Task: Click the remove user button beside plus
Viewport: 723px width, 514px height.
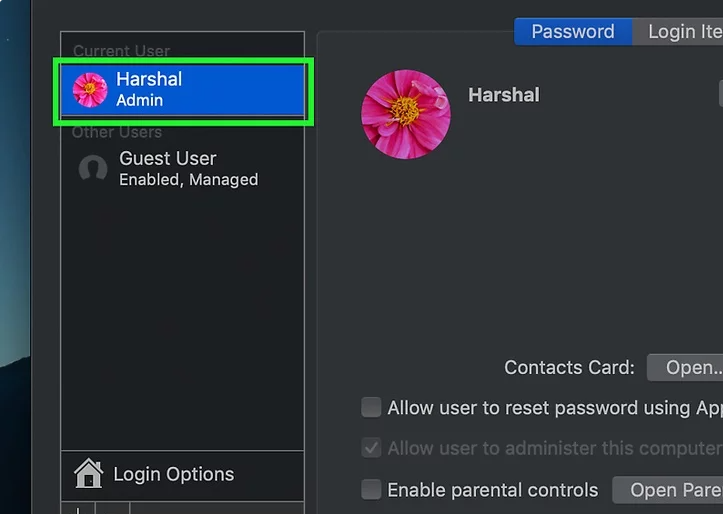Action: point(112,509)
